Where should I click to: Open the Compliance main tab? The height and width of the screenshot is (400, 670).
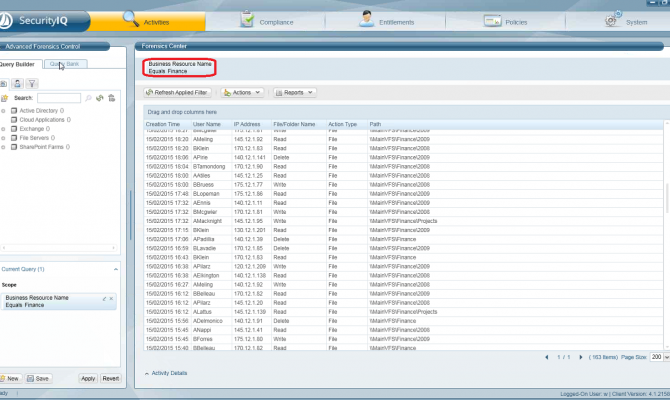point(266,21)
